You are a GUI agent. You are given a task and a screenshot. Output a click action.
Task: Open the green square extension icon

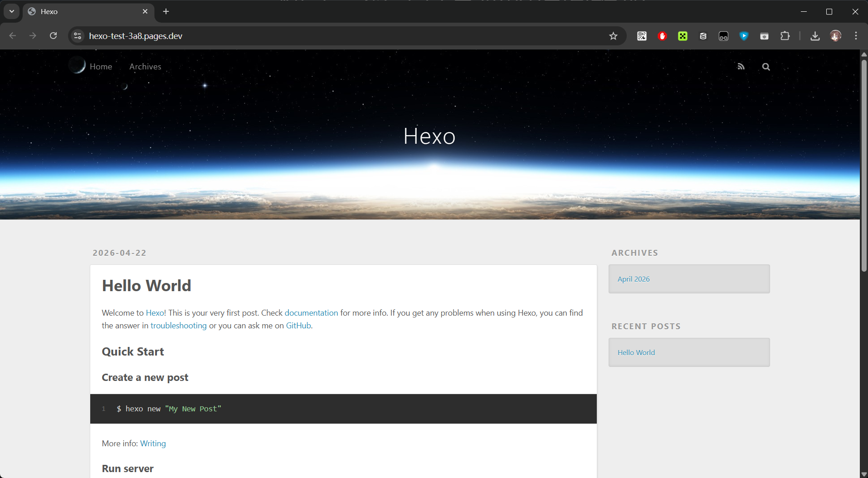tap(683, 36)
